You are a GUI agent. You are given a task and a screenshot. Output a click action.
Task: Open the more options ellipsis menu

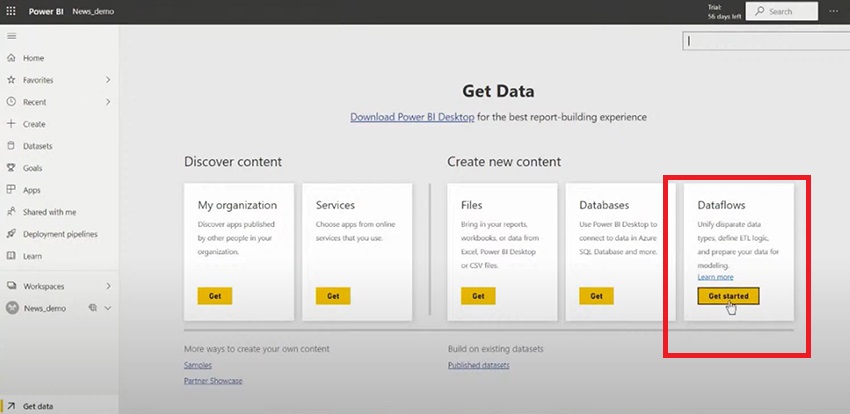833,11
